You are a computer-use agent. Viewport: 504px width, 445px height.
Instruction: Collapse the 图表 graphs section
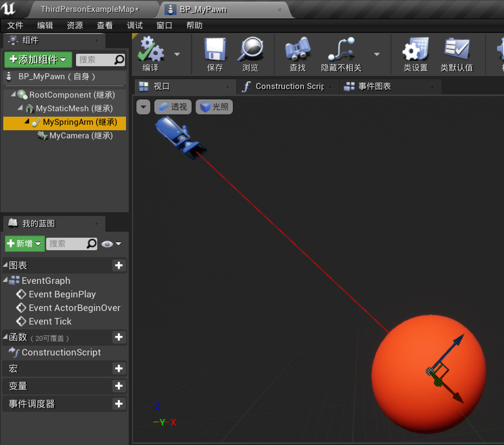[x=5, y=265]
